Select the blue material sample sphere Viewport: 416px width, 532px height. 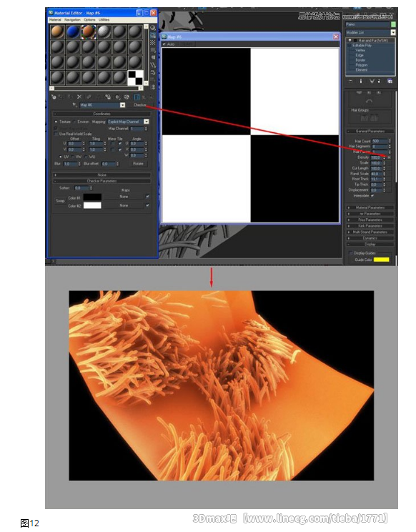tap(73, 32)
